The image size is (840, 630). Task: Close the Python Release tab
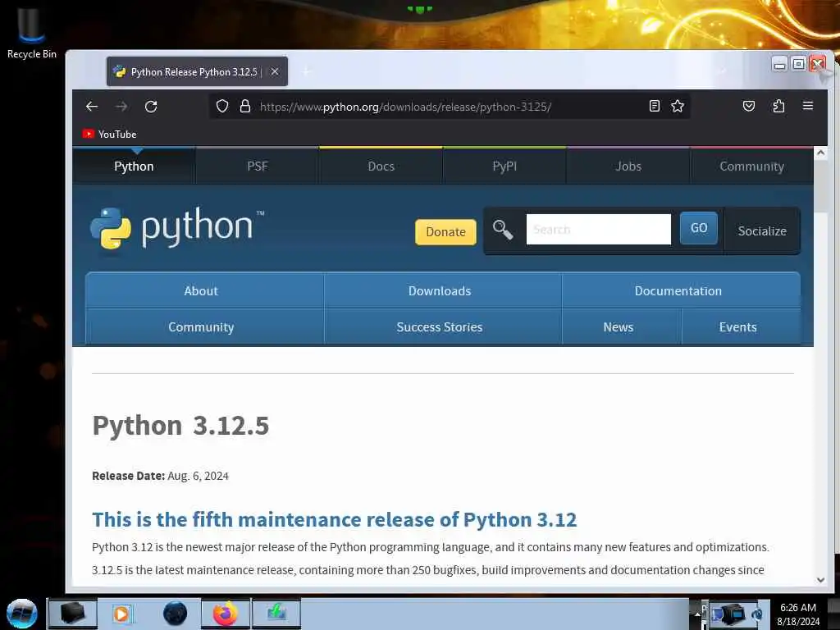274,71
